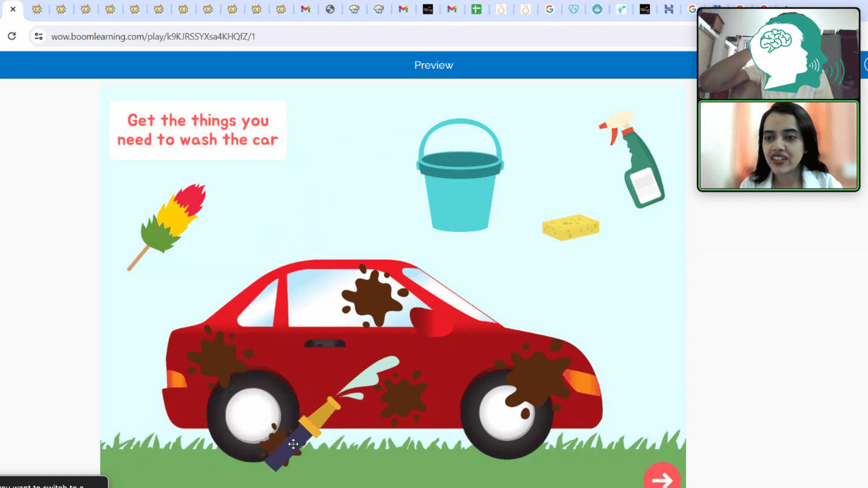Screen dimensions: 868x488
Task: Open the green plus icon tab
Action: tap(476, 9)
